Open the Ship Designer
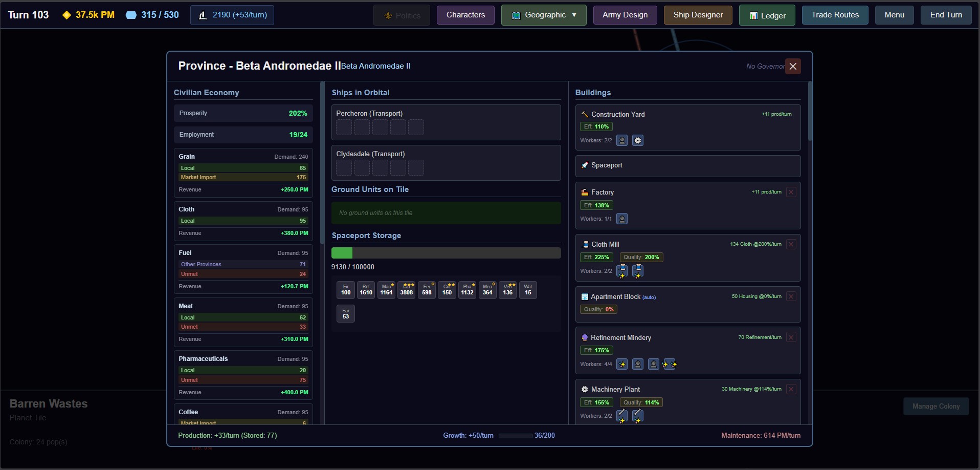980x470 pixels. tap(698, 15)
